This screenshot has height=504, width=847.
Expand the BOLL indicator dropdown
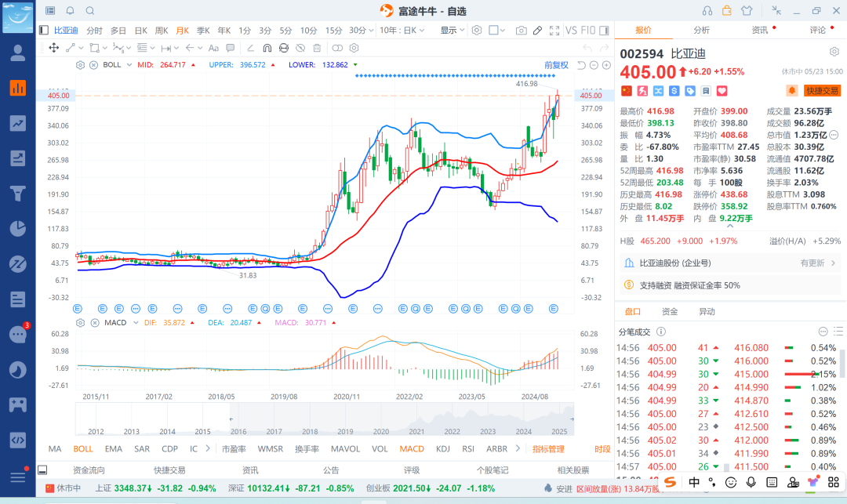[x=129, y=65]
